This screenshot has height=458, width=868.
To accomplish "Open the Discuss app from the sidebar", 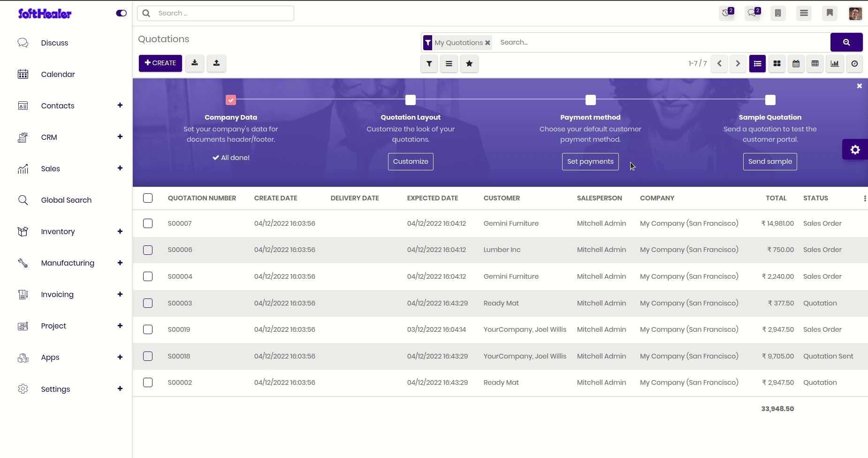I will click(x=54, y=43).
